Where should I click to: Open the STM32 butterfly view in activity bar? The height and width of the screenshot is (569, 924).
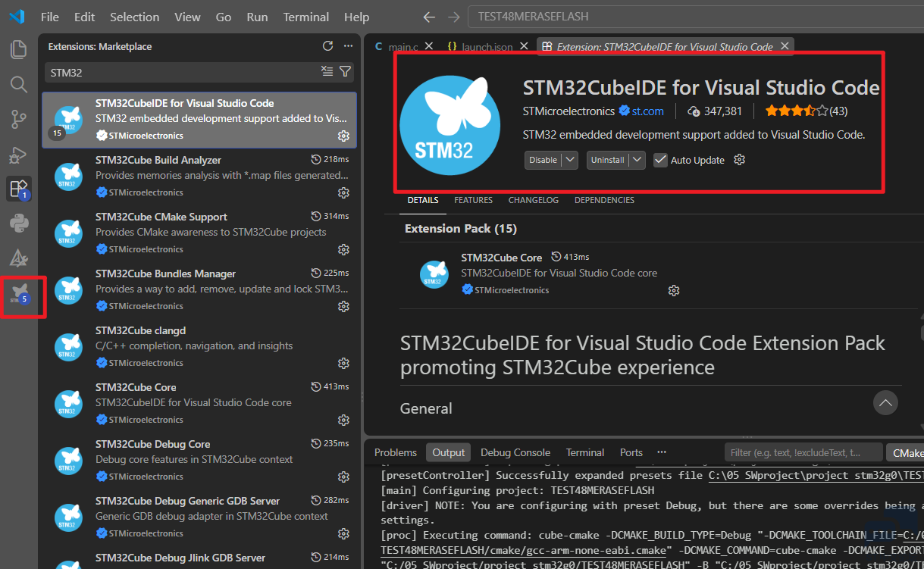pos(20,295)
